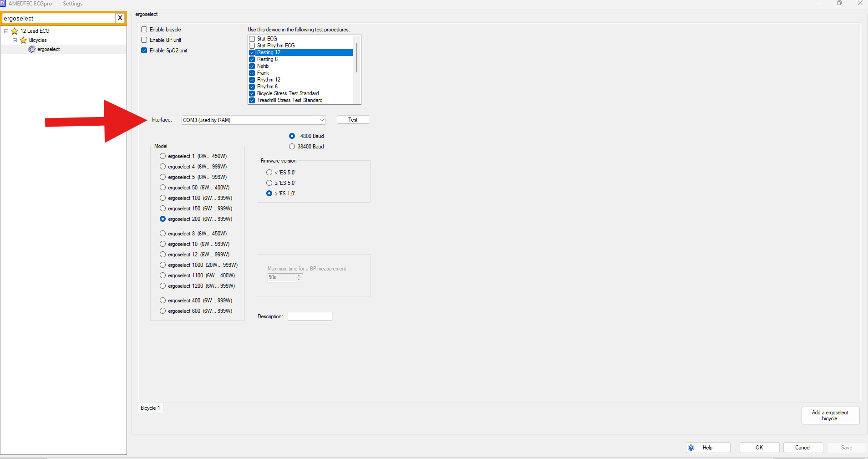Viewport: 868px width, 459px height.
Task: Uncheck Treadmill Stress Test Standard
Action: click(252, 100)
